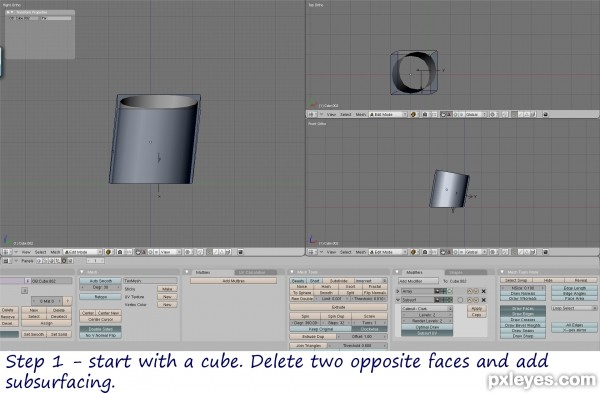600x393 pixels.
Task: Click the Extrude button
Action: [338, 307]
